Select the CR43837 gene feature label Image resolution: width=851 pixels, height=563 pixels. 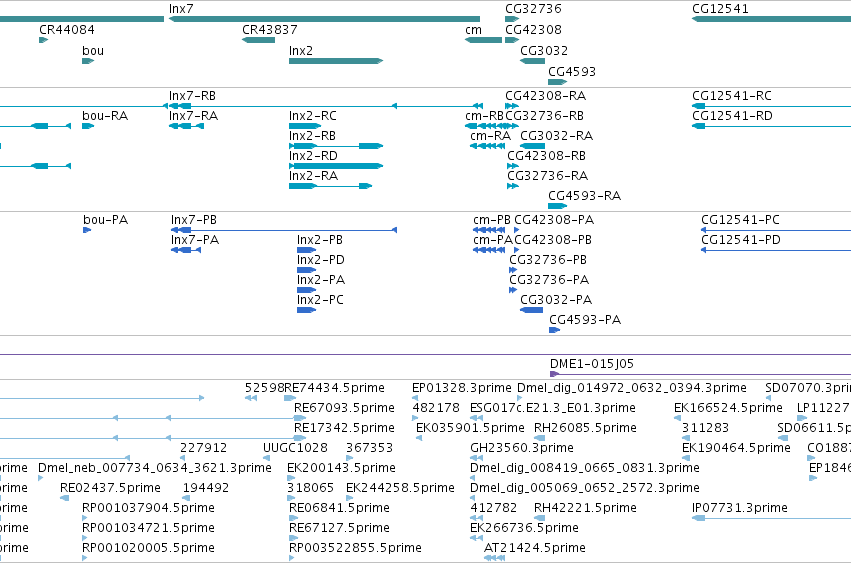point(270,30)
